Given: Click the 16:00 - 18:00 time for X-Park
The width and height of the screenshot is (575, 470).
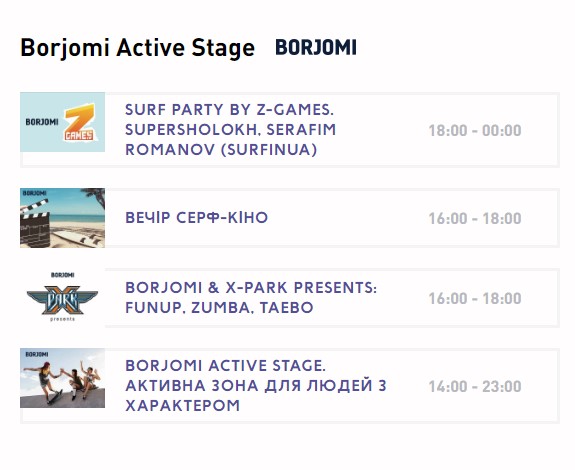Looking at the screenshot, I should (475, 298).
